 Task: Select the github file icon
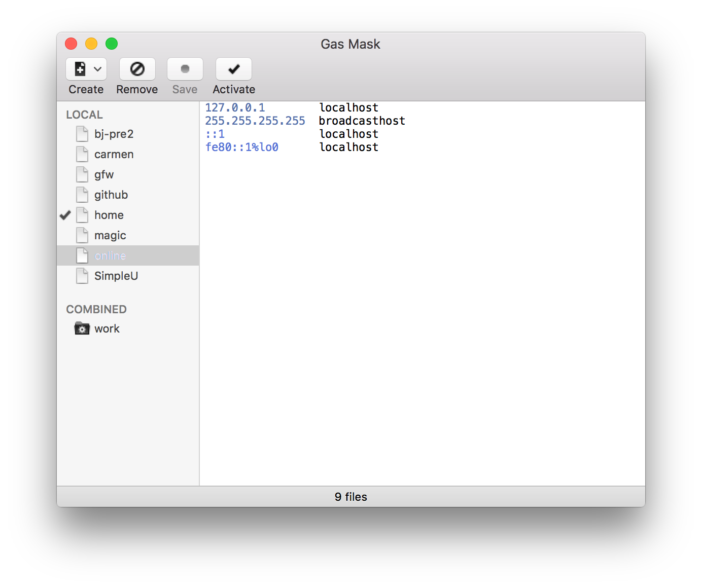tap(82, 195)
